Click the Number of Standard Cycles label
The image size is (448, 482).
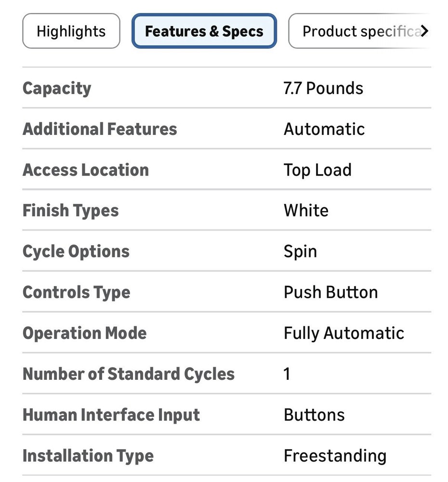129,374
